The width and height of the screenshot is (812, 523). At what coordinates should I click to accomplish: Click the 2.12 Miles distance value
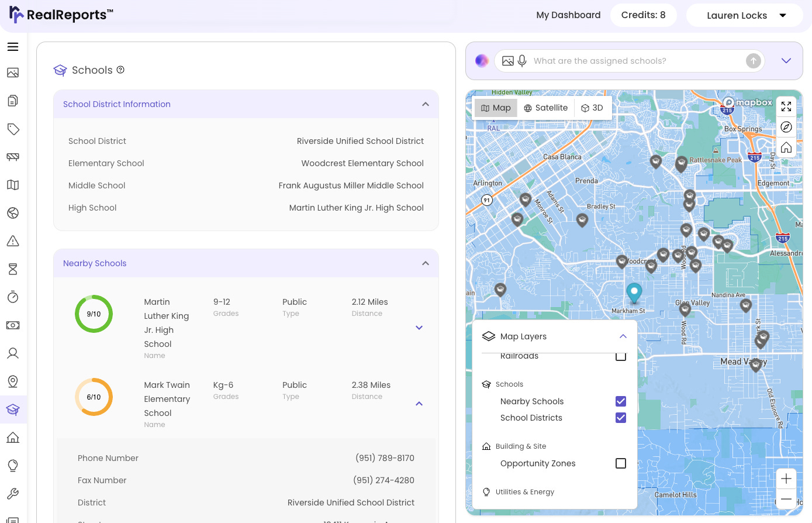(369, 302)
